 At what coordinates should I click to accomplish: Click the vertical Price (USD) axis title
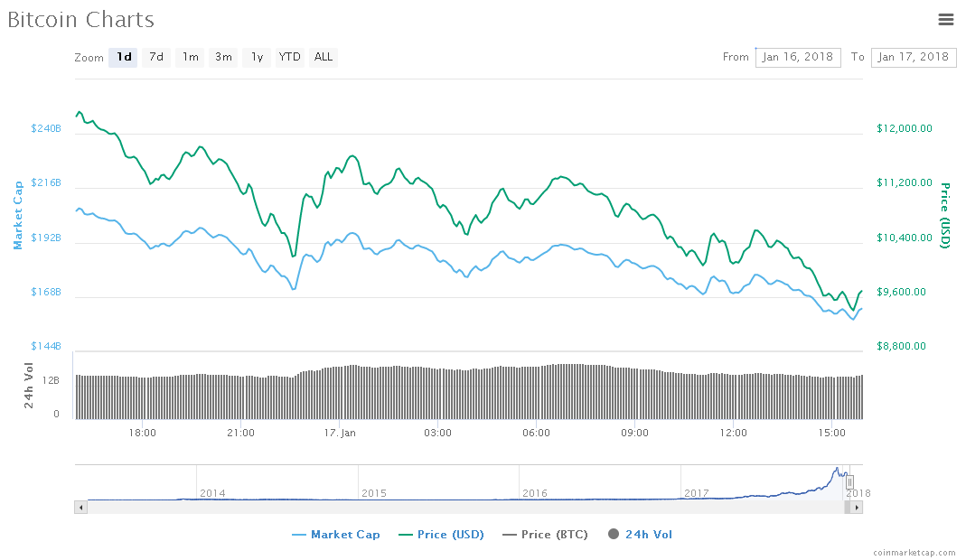click(x=945, y=216)
